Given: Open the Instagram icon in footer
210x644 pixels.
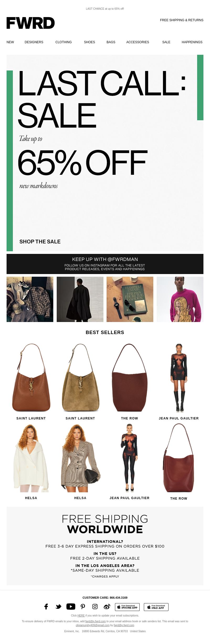Looking at the screenshot, I should pos(95,607).
